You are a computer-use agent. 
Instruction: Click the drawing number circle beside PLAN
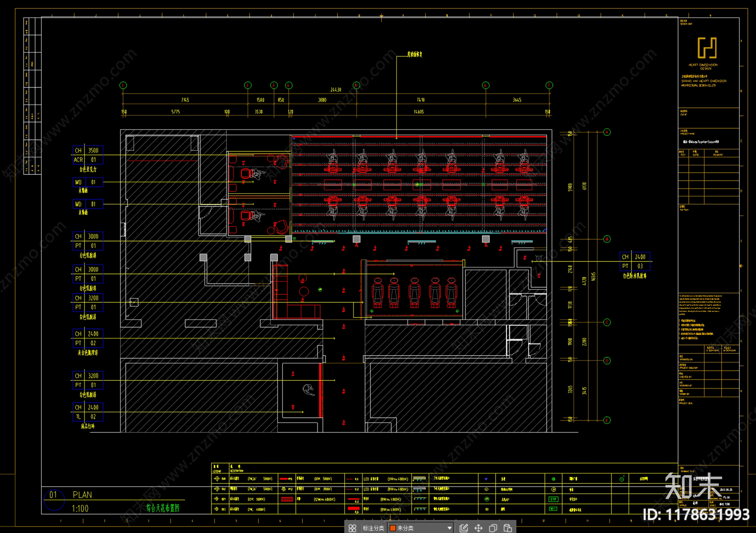click(x=53, y=500)
